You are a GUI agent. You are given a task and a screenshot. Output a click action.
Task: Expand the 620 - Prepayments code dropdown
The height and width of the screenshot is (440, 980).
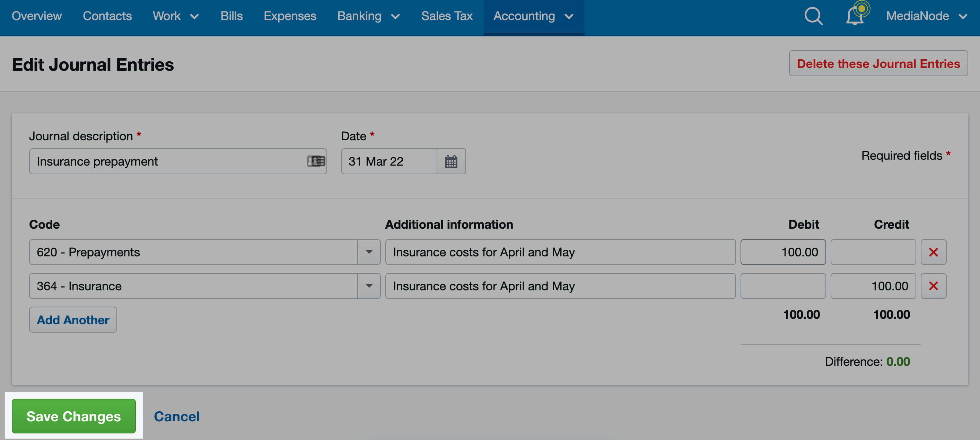tap(369, 252)
